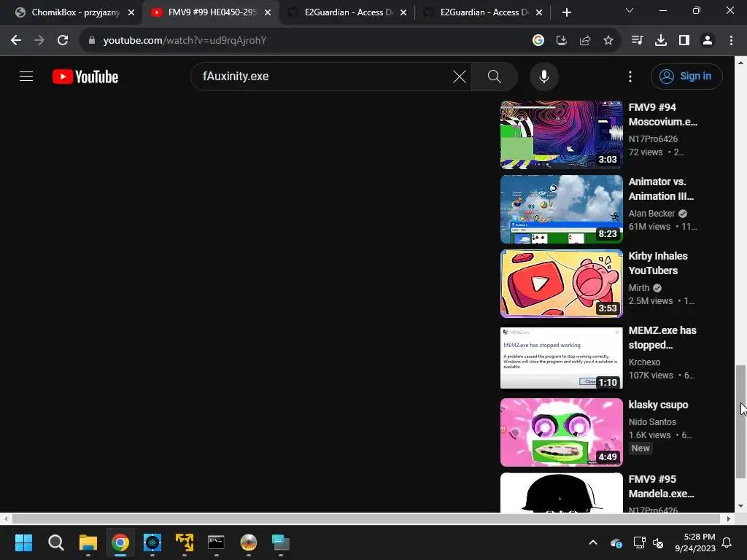The width and height of the screenshot is (747, 560).
Task: Open a new tab
Action: [566, 12]
